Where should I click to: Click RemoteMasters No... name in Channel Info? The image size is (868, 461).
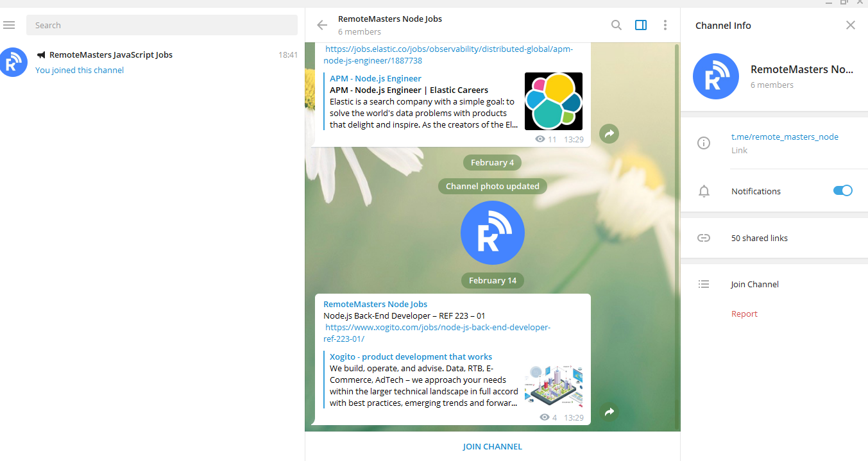(802, 69)
